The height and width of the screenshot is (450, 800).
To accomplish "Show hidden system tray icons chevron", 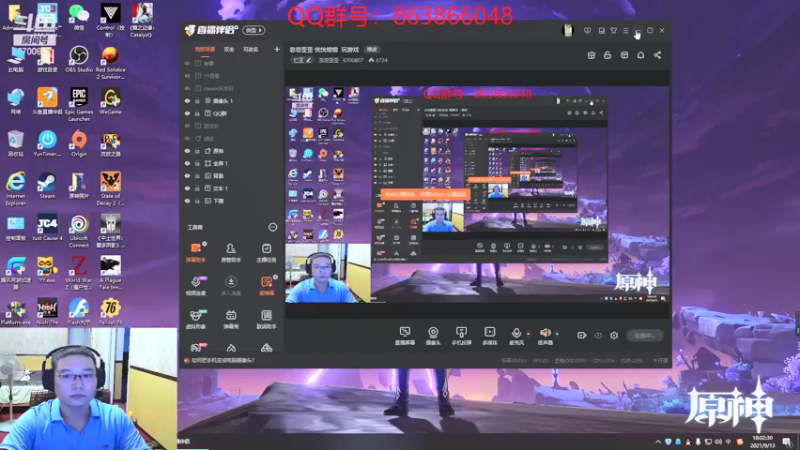I will click(x=658, y=442).
